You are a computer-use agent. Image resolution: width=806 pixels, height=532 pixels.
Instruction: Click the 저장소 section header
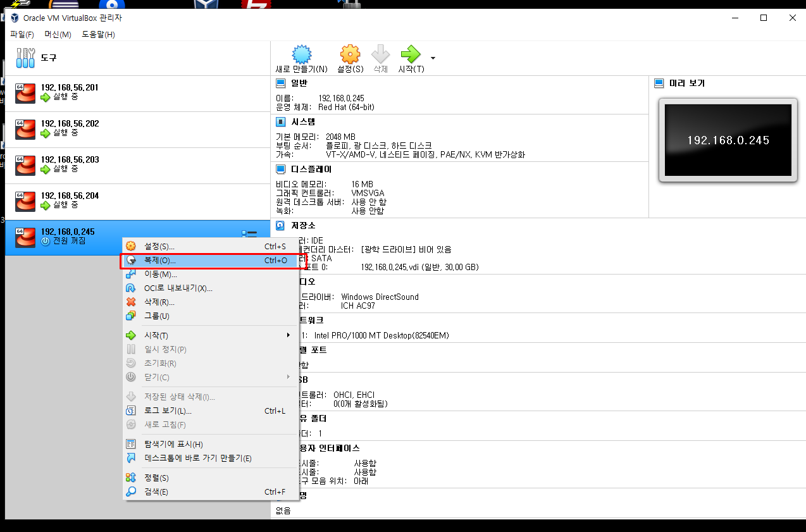[x=303, y=225]
